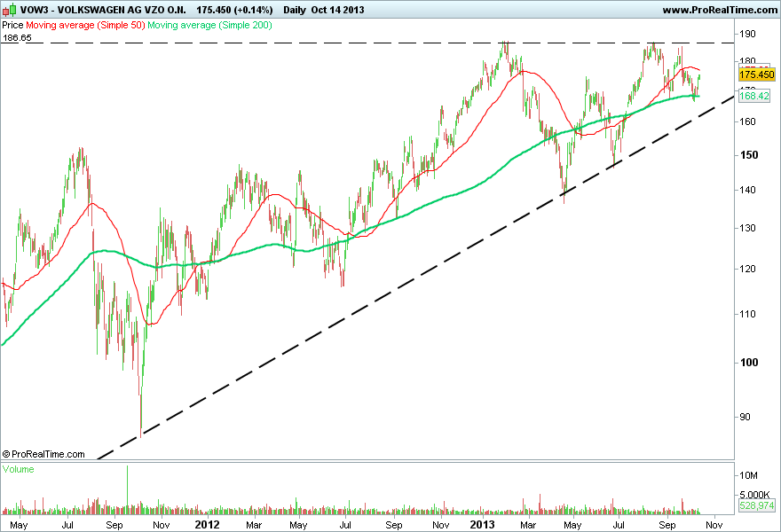Image resolution: width=781 pixels, height=532 pixels.
Task: Click the 2012 year label on time axis
Action: 207,525
